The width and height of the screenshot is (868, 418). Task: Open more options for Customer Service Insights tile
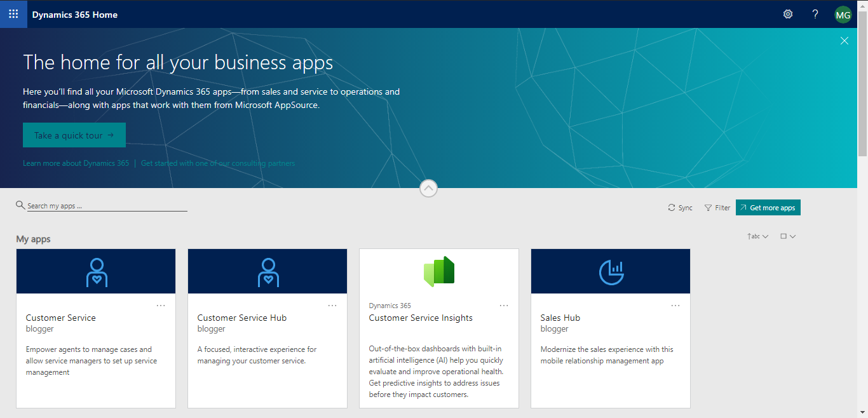(504, 306)
